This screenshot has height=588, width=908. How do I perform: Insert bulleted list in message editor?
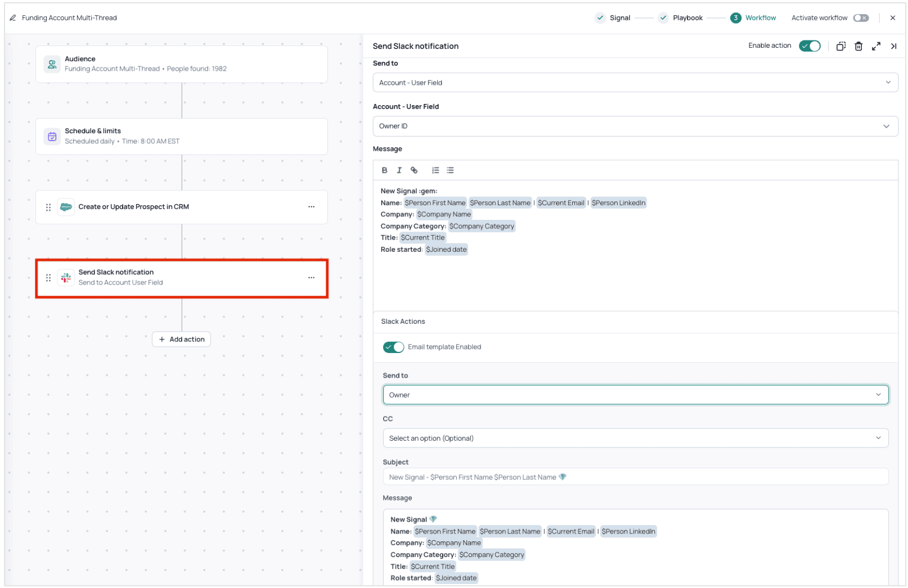(450, 170)
